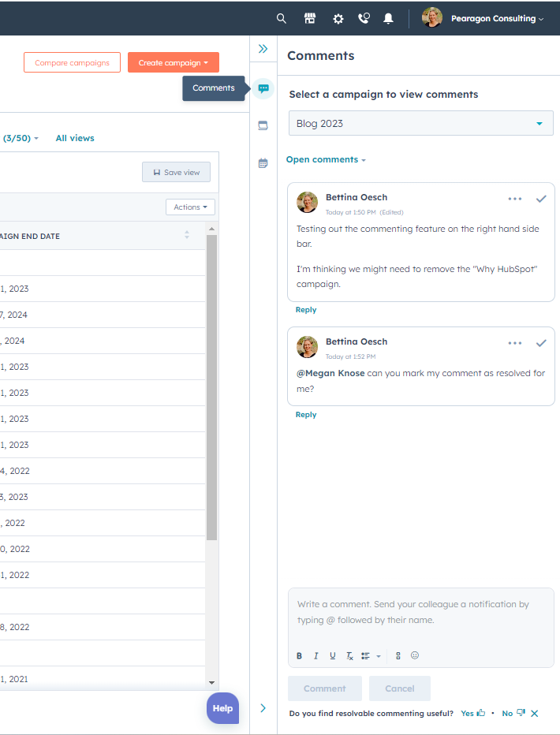Insert a bulleted list in comment
This screenshot has width=560, height=735.
click(x=365, y=656)
